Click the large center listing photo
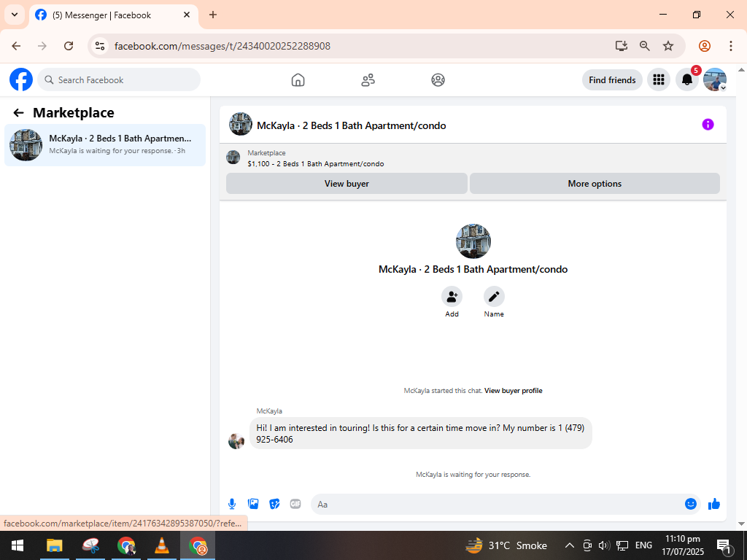Viewport: 747px width, 560px height. click(x=473, y=241)
